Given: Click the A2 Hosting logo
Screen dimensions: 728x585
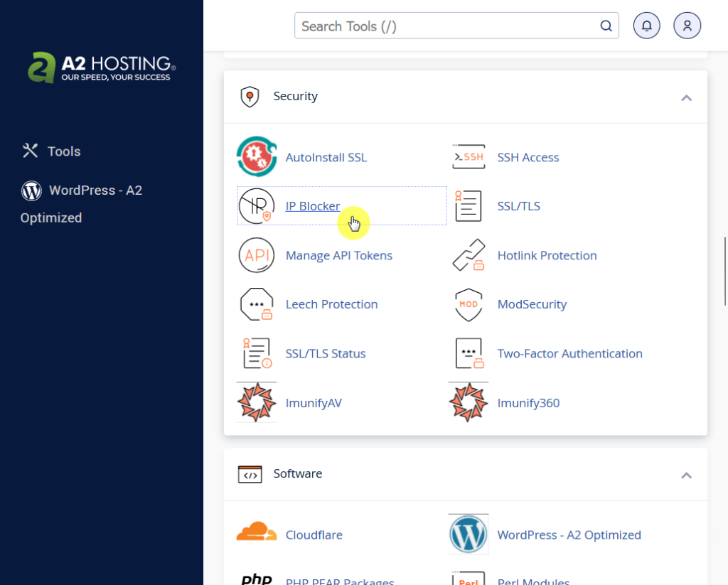Looking at the screenshot, I should click(x=101, y=68).
